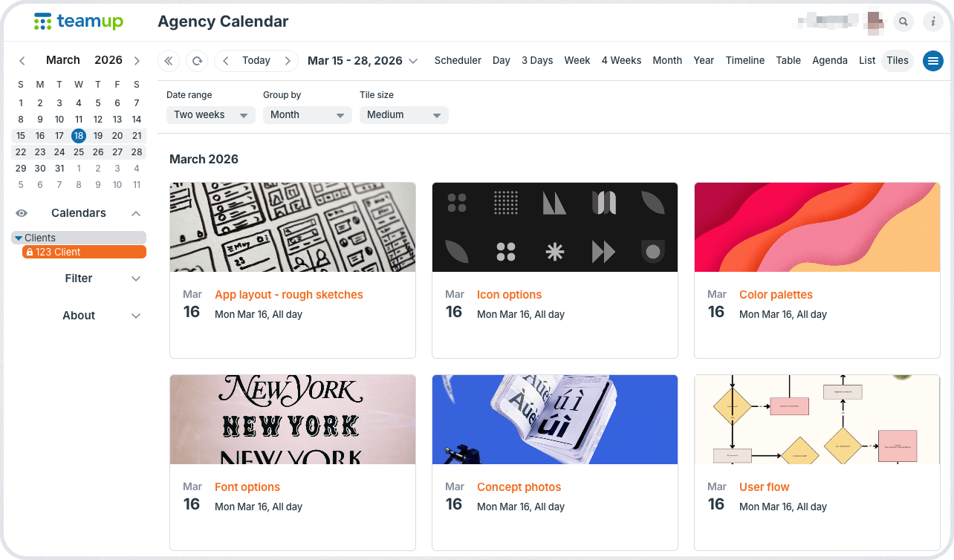This screenshot has width=954, height=560.
Task: Click the refresh calendar icon
Action: (x=197, y=61)
